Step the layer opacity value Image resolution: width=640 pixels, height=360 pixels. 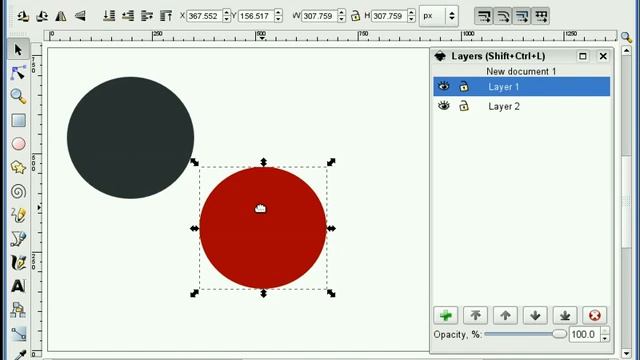pos(605,334)
